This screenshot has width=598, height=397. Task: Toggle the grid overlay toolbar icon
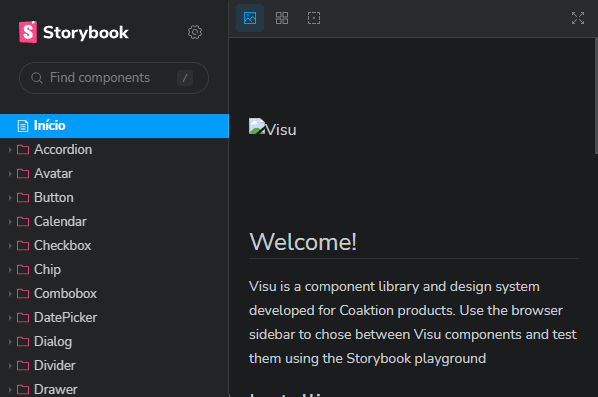(282, 18)
